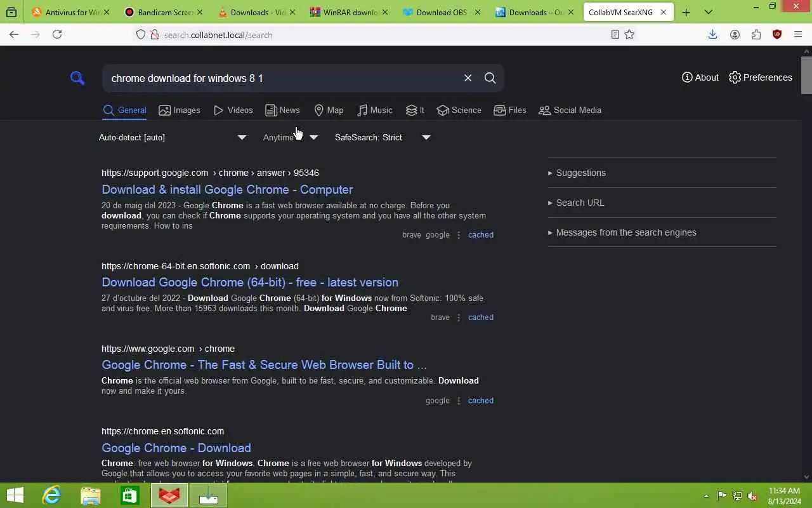The height and width of the screenshot is (508, 812).
Task: Open the browser downloads panel
Action: (713, 35)
